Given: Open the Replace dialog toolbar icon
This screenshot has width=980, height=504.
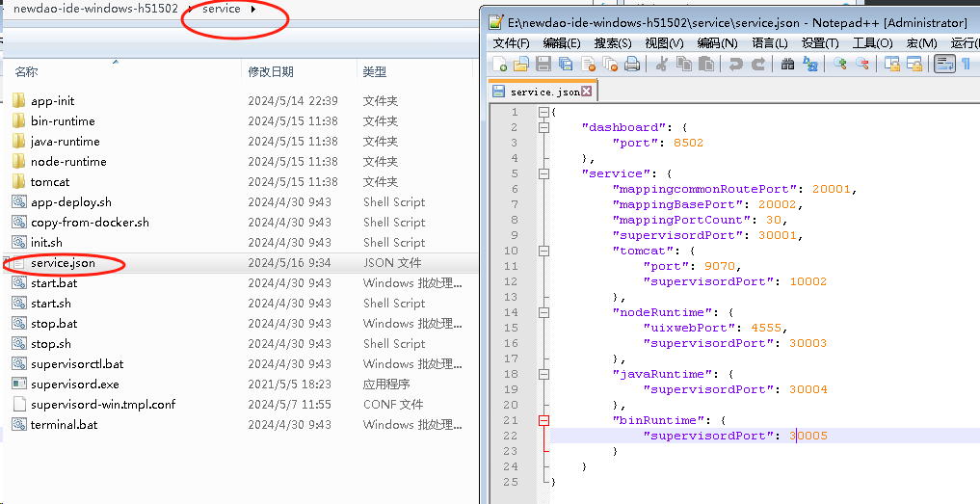Looking at the screenshot, I should coord(810,64).
